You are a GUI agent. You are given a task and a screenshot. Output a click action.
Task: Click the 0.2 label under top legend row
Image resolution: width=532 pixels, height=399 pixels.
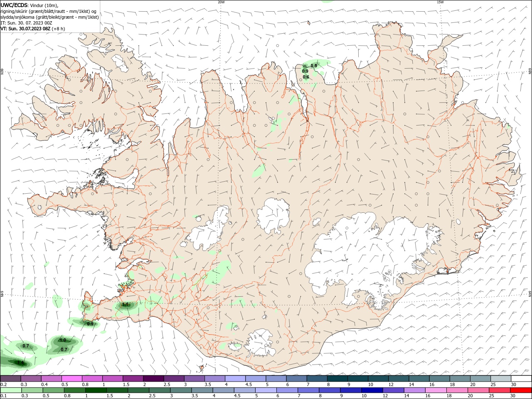4,384
